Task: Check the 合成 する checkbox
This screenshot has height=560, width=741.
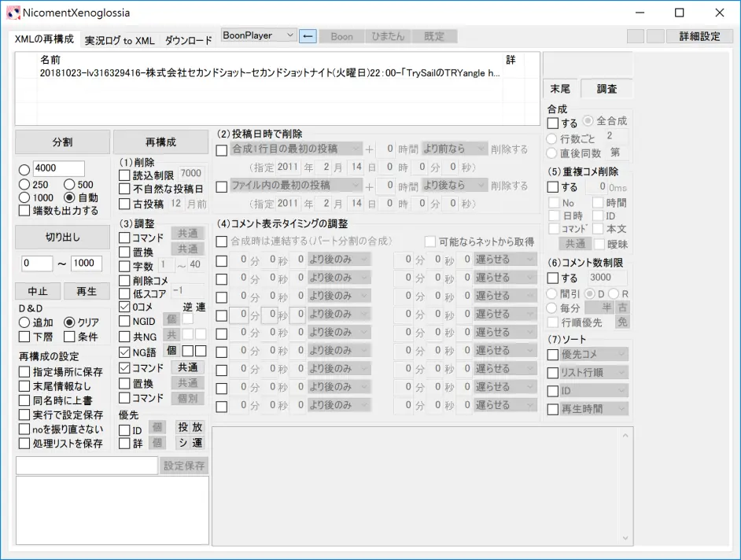Action: click(553, 123)
